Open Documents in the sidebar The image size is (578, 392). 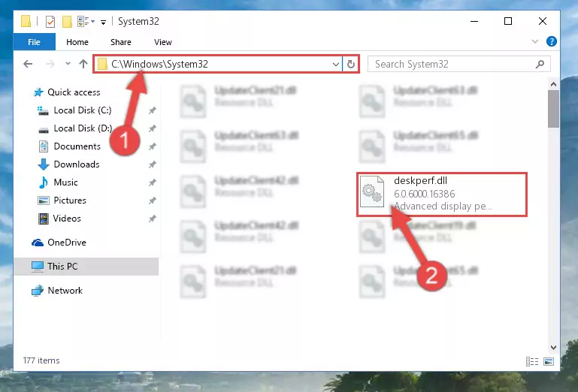tap(77, 146)
